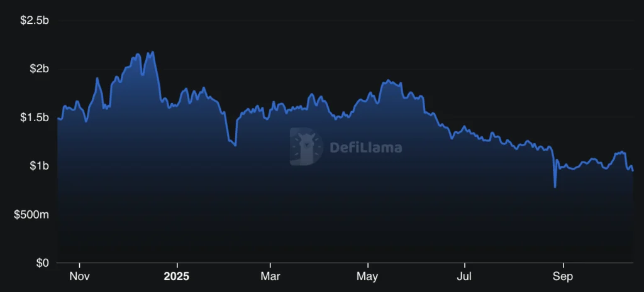Click the DefiLlama llama logo icon
This screenshot has width=644, height=292.
306,147
